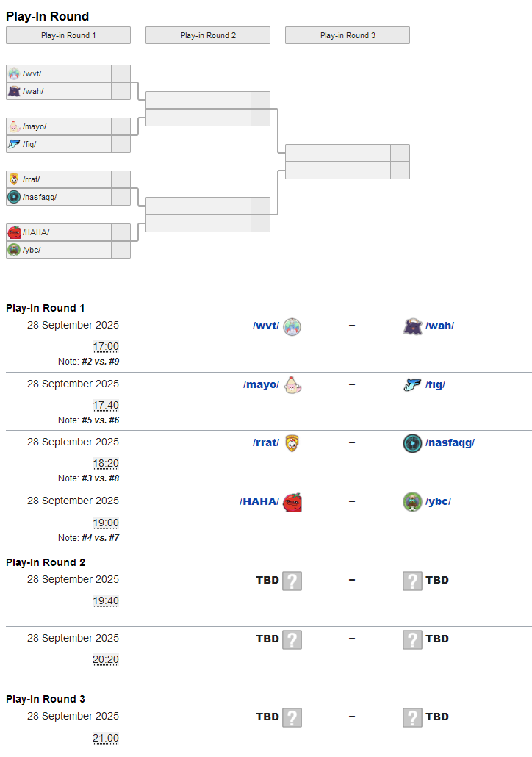This screenshot has width=532, height=757.
Task: Click the /mayo/ team logo in match list
Action: (x=292, y=384)
